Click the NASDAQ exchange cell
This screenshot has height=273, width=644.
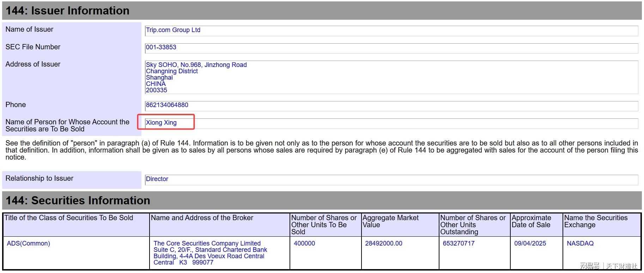[x=580, y=243]
